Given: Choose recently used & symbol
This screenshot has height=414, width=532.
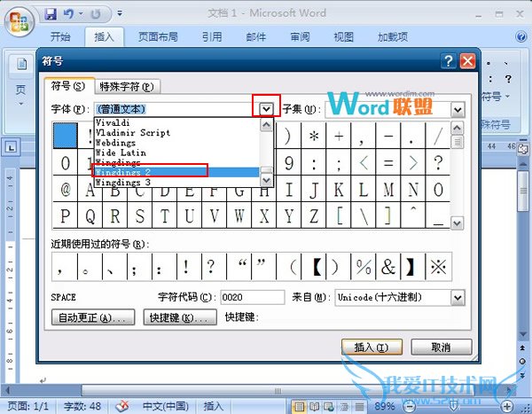Looking at the screenshot, I should (x=388, y=267).
